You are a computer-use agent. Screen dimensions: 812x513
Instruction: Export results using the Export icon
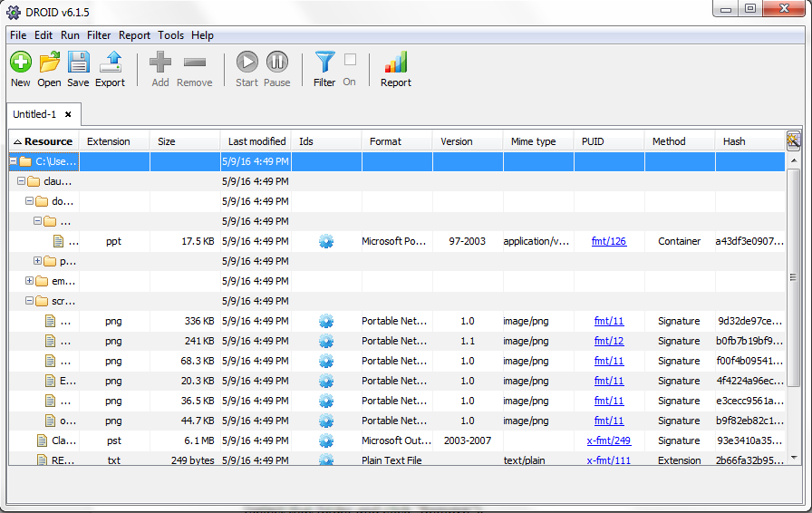pos(111,63)
